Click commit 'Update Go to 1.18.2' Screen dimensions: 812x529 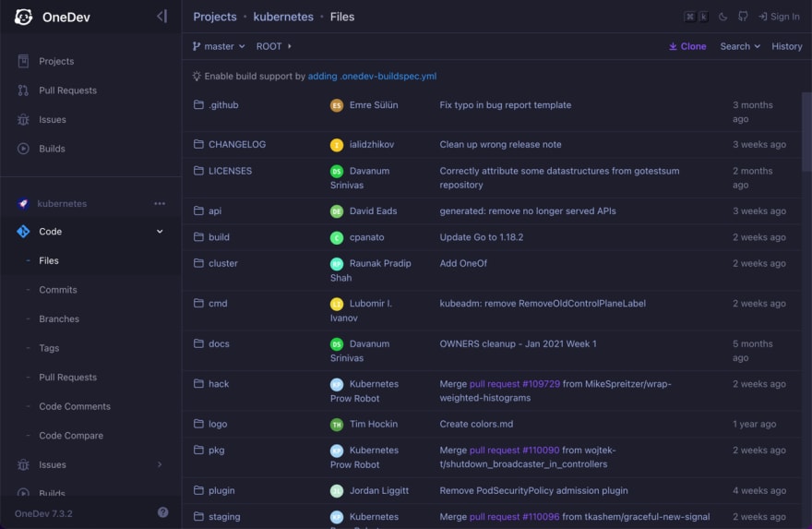coord(482,237)
